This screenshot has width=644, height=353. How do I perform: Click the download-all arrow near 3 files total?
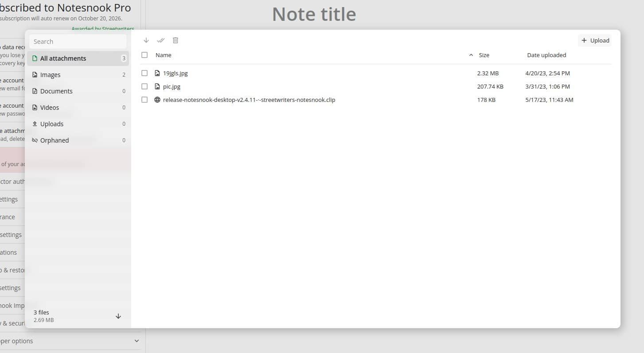(x=118, y=316)
